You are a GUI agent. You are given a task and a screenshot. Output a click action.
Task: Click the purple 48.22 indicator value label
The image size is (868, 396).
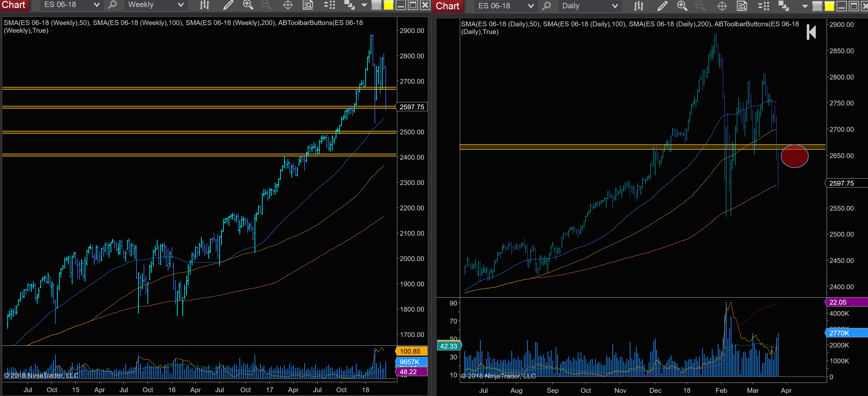(x=411, y=372)
